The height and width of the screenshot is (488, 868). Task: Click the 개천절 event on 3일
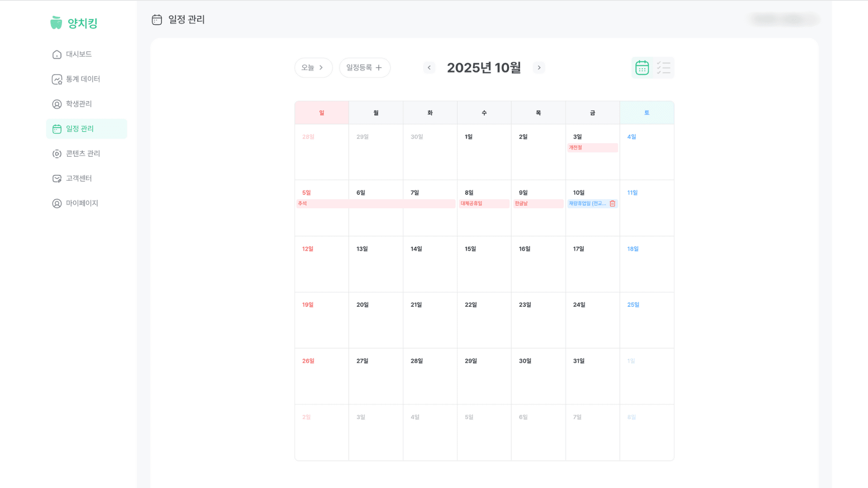click(x=592, y=148)
